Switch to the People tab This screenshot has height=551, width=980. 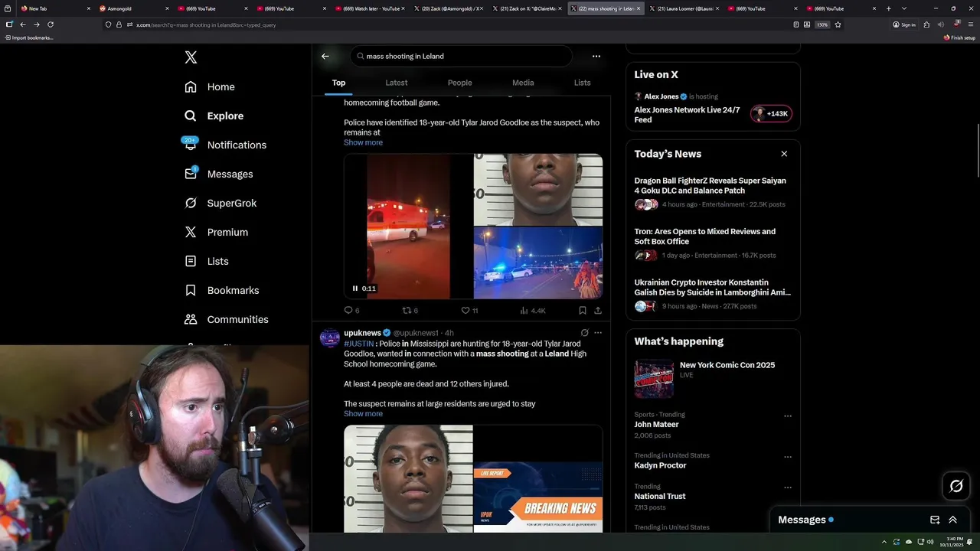459,83
